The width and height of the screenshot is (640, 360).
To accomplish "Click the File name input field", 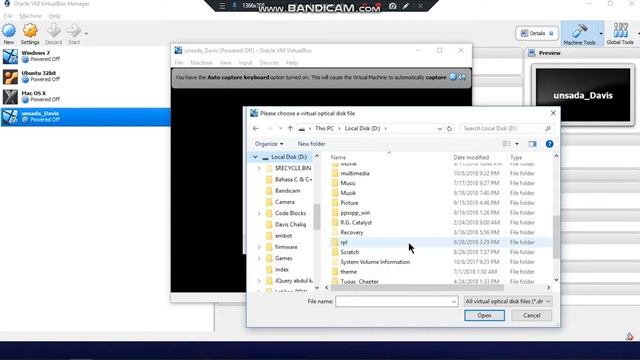I will 396,301.
